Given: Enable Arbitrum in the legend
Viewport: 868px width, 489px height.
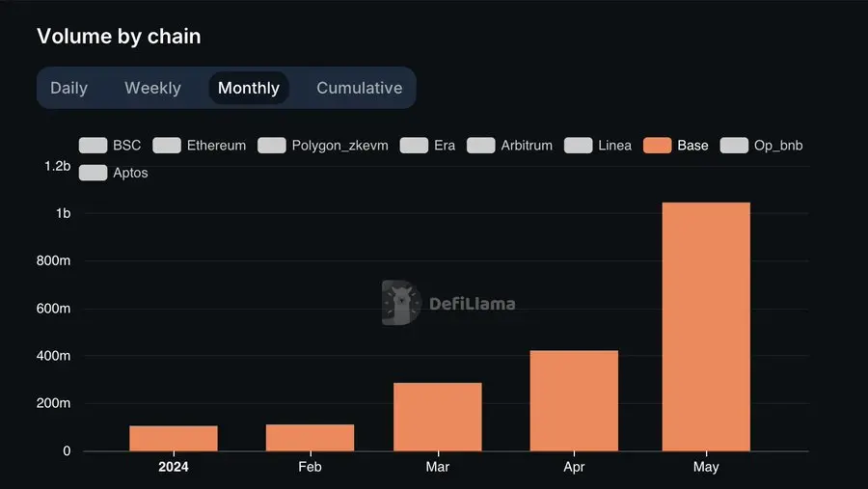Looking at the screenshot, I should click(x=481, y=146).
